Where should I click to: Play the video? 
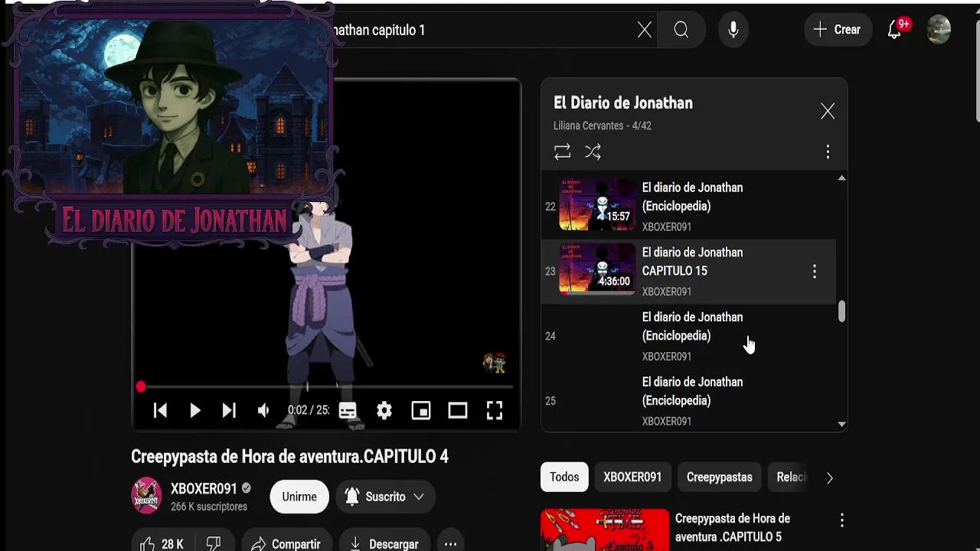click(194, 411)
